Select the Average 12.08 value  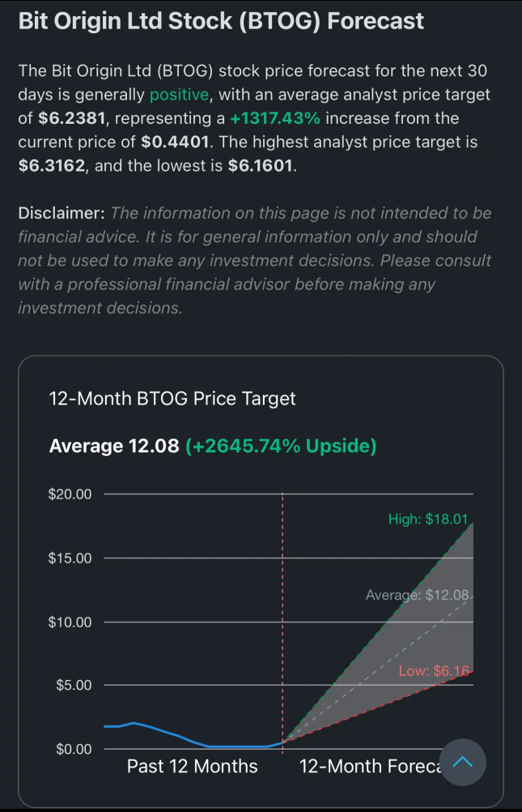click(114, 446)
